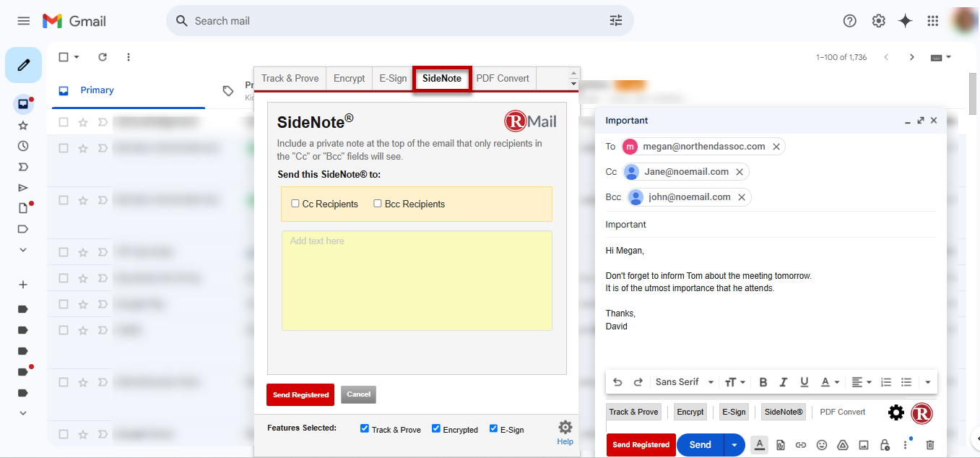Image resolution: width=980 pixels, height=458 pixels.
Task: Refresh the inbox list
Action: tap(103, 57)
